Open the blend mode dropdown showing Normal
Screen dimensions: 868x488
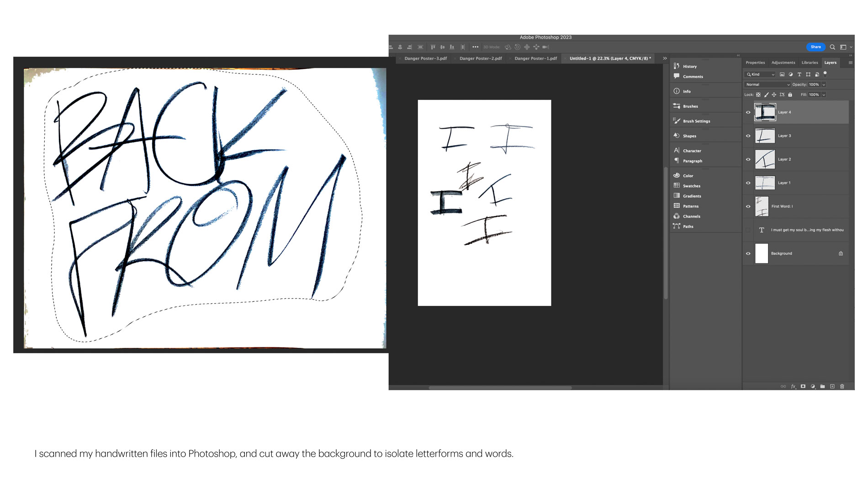pyautogui.click(x=767, y=84)
